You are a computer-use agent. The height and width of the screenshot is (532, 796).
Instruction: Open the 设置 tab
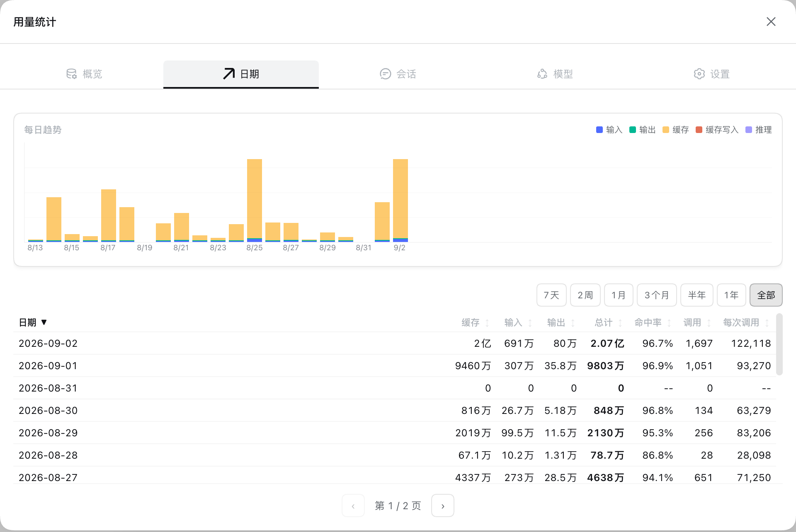tap(711, 74)
